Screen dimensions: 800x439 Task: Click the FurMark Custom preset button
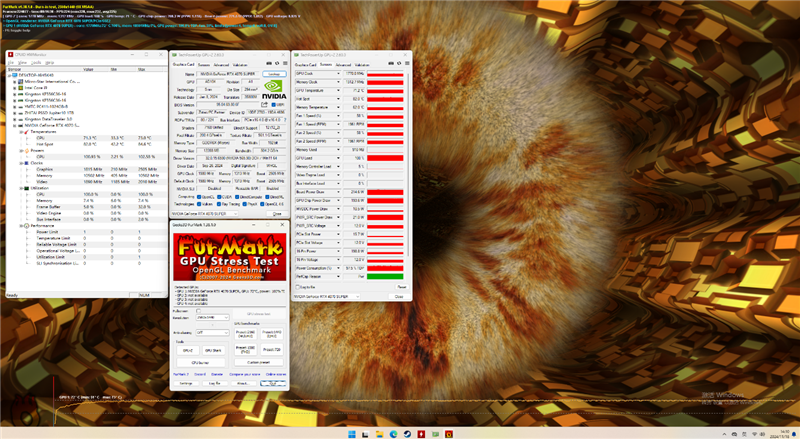click(x=259, y=362)
